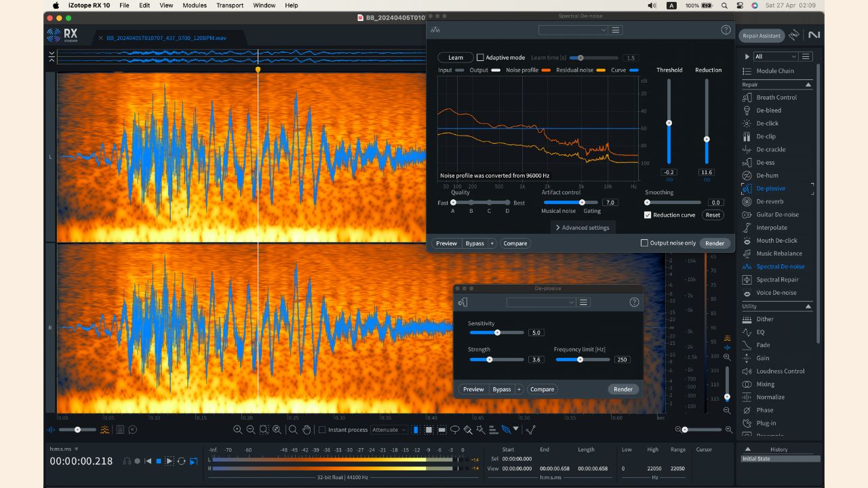The image size is (868, 488).
Task: Select the lasso selection tool
Action: click(455, 430)
